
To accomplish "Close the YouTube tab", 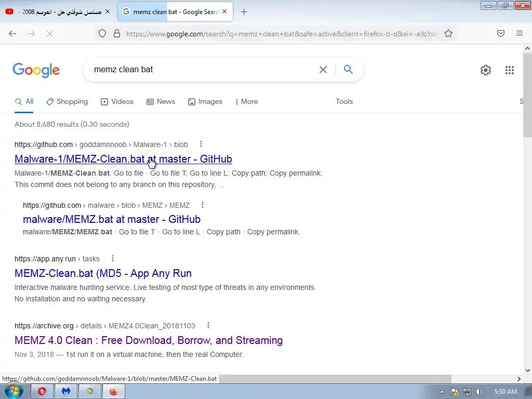I will point(108,11).
